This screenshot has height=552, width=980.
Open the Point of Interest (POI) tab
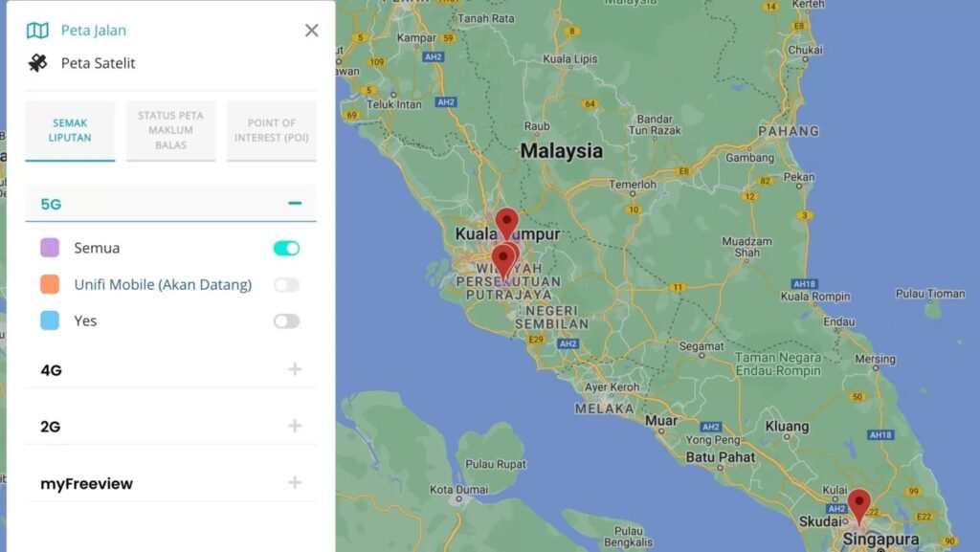coord(271,130)
